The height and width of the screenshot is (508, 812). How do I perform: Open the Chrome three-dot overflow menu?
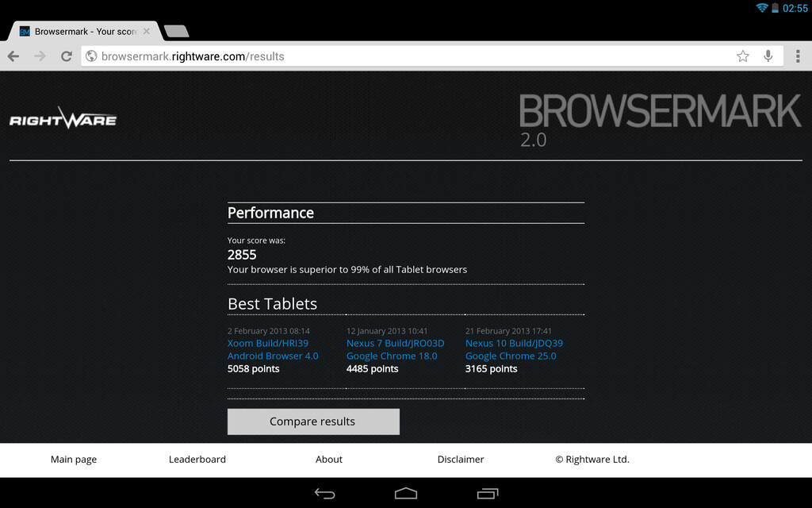click(x=798, y=56)
